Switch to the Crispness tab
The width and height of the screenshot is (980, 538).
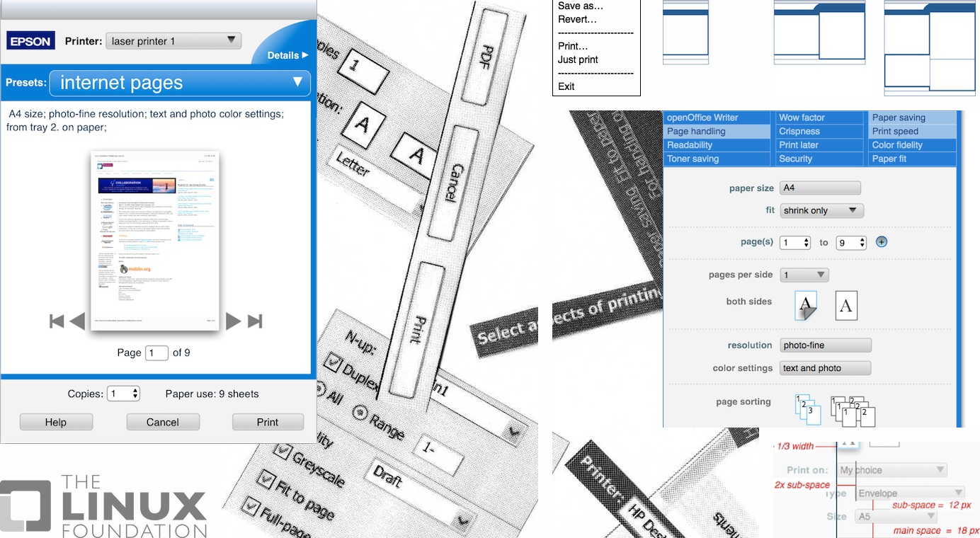pos(821,131)
